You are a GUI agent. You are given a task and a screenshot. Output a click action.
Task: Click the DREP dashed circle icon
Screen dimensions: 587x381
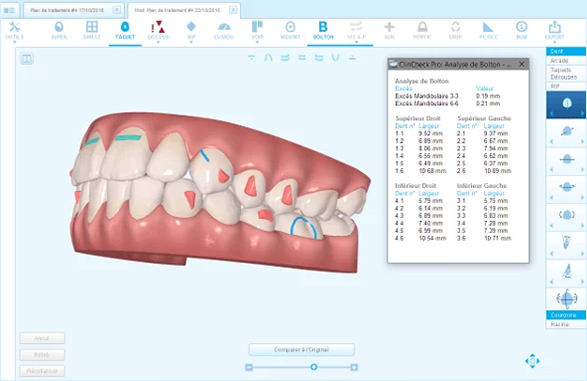[x=455, y=27]
